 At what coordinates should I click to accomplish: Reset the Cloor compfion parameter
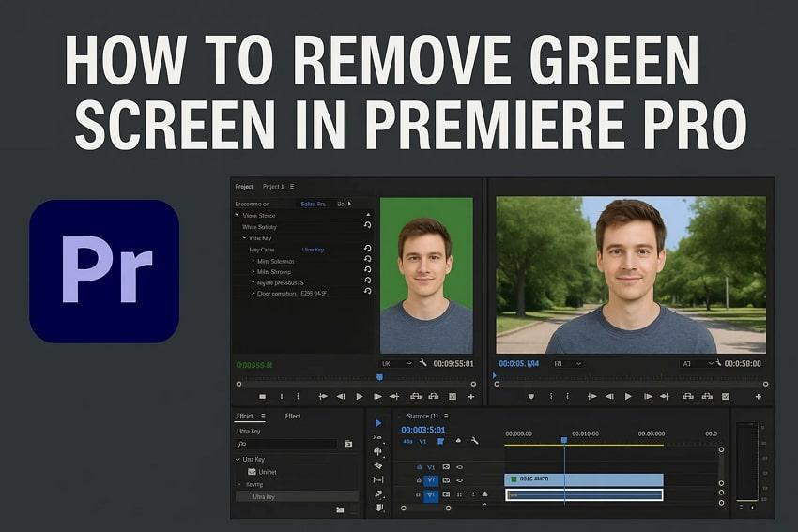point(367,292)
